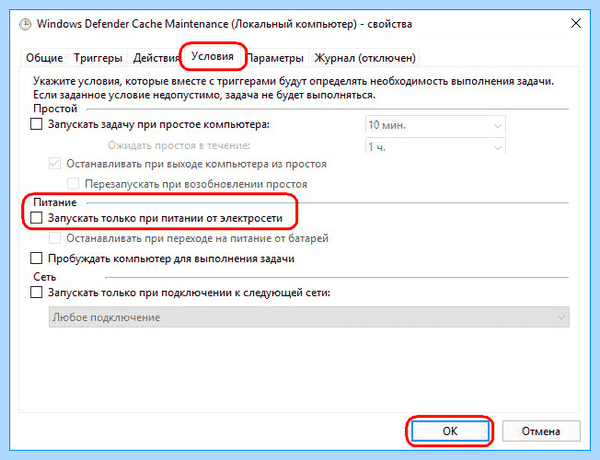
Task: Check Перезапускать при возобновлении простоя
Action: pyautogui.click(x=73, y=184)
